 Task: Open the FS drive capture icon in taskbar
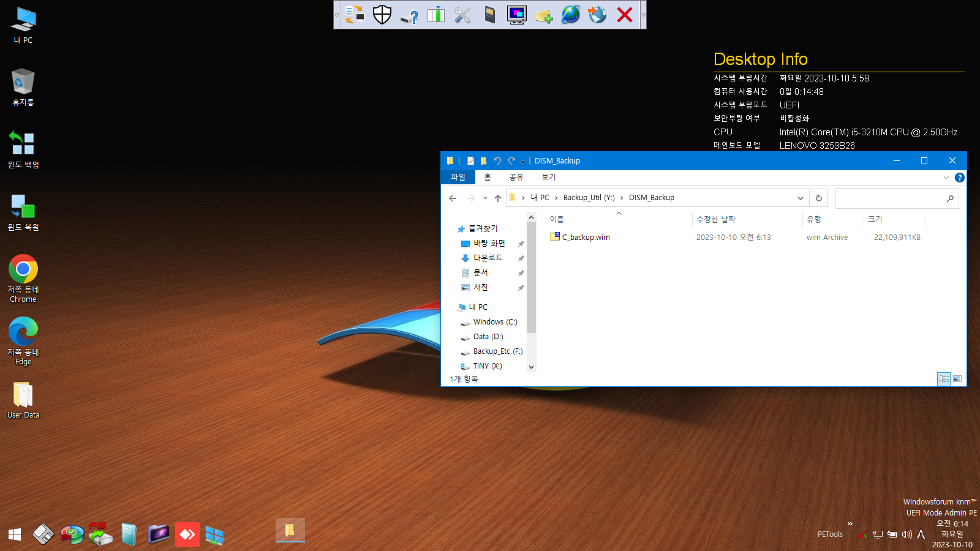[x=100, y=534]
